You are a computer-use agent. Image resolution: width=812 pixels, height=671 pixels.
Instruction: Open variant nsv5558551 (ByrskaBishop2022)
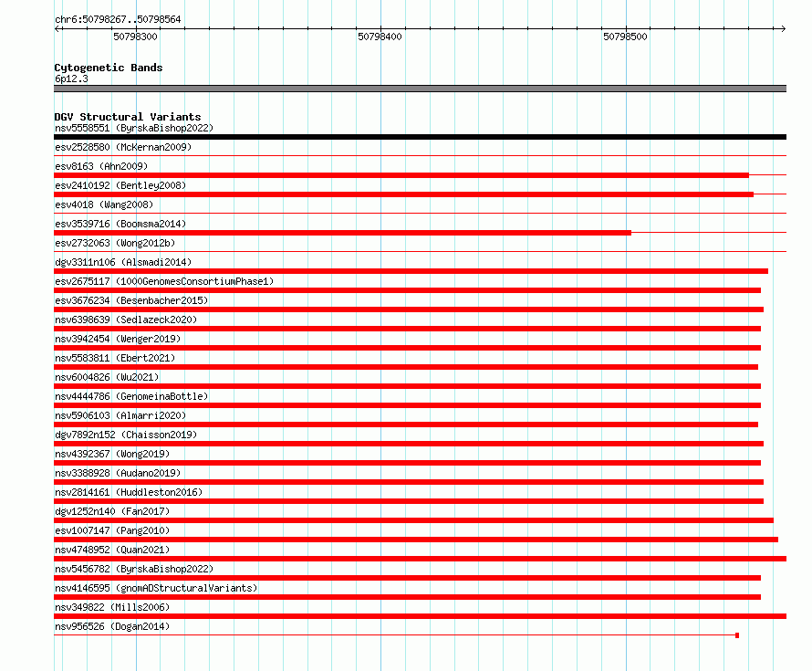pos(134,128)
